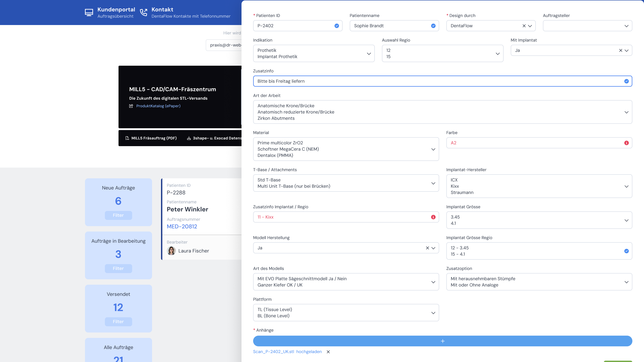Clear the Mit Implantat Ja selection
This screenshot has height=362, width=644.
click(x=620, y=51)
